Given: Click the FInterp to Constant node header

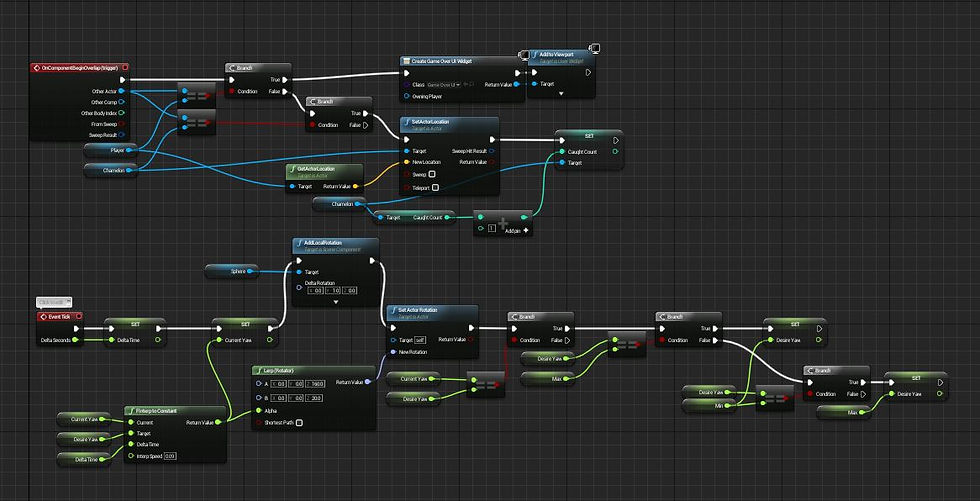Looking at the screenshot, I should coord(175,412).
